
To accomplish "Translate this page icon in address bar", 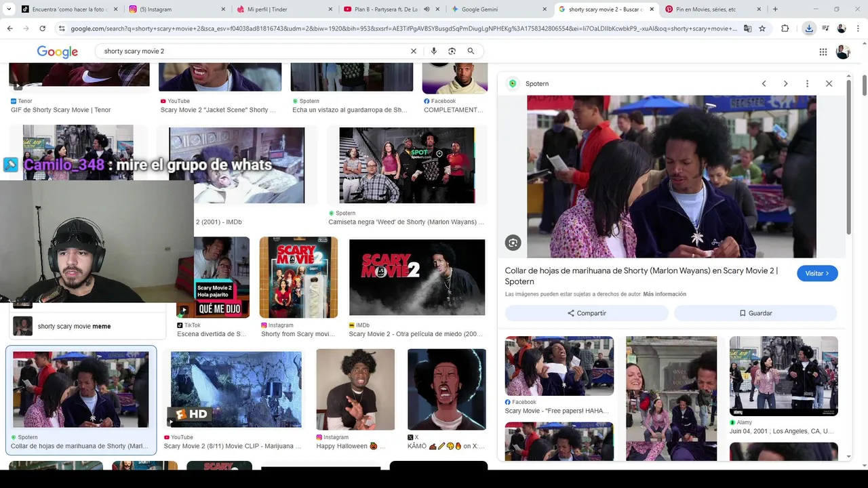I will (747, 28).
